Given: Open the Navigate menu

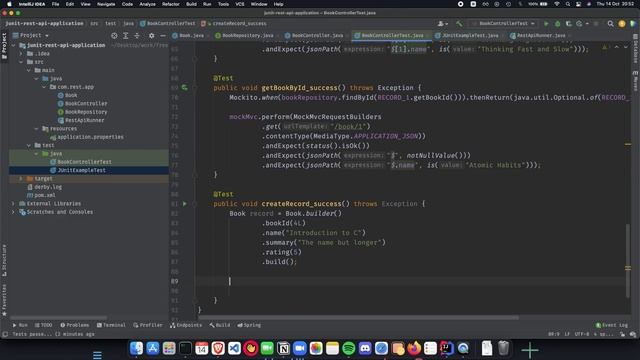Looking at the screenshot, I should [x=106, y=4].
